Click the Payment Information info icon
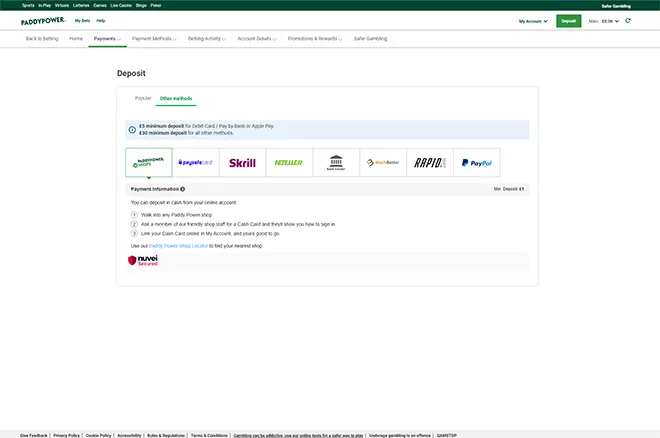Viewport: 660px width, 438px height. 183,189
